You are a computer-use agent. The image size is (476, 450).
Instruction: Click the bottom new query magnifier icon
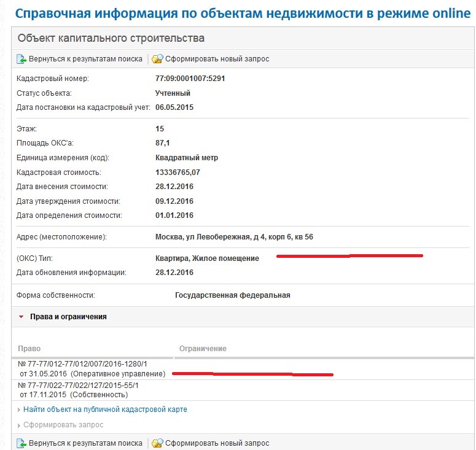tap(157, 443)
